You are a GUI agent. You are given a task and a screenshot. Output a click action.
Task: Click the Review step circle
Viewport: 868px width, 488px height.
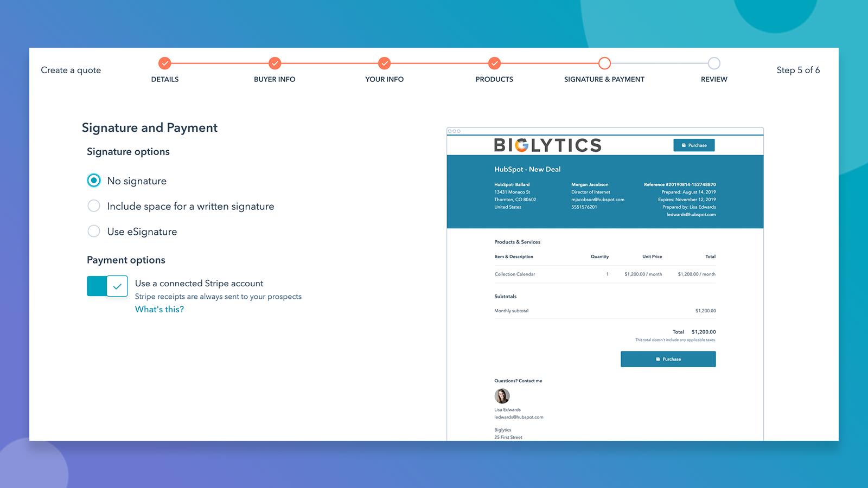[x=714, y=63]
